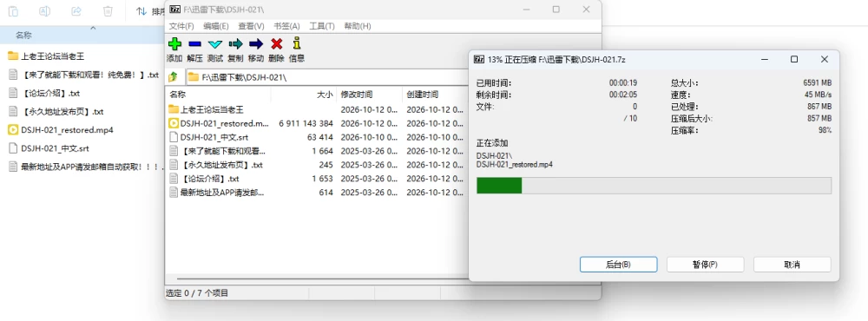
Task: Click Explorer share icon in toolbar
Action: point(76,11)
